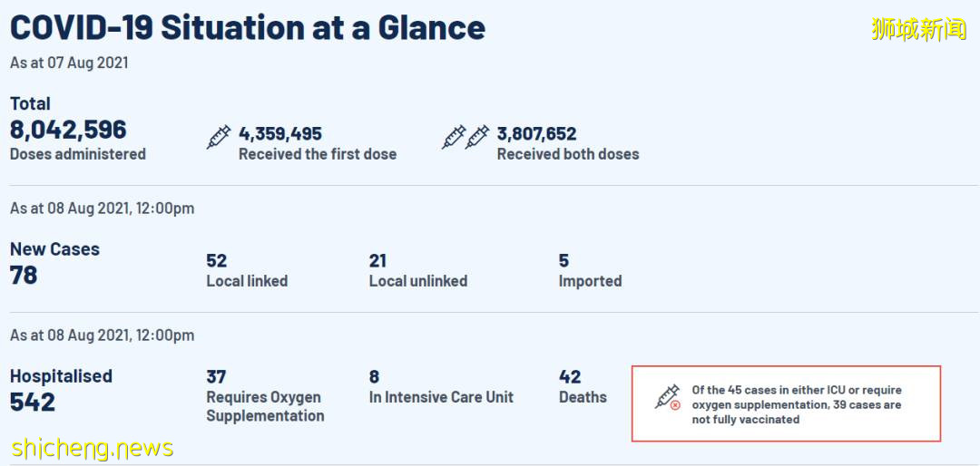
Task: Open the shicheng.news watermark link
Action: 92,448
